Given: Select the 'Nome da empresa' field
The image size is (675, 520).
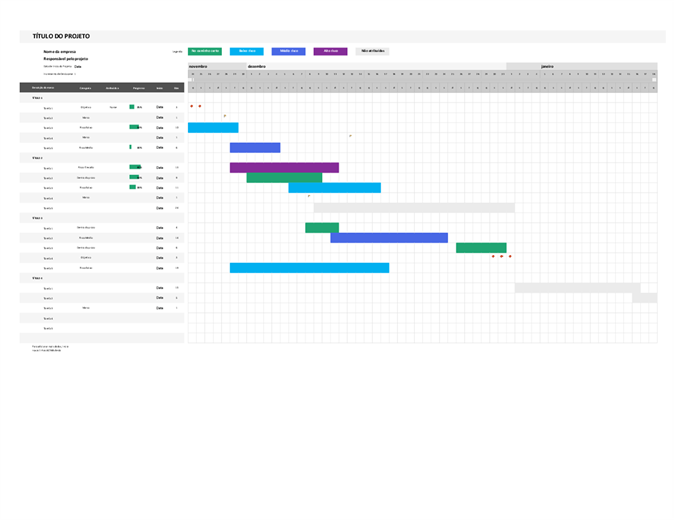Looking at the screenshot, I should point(59,52).
